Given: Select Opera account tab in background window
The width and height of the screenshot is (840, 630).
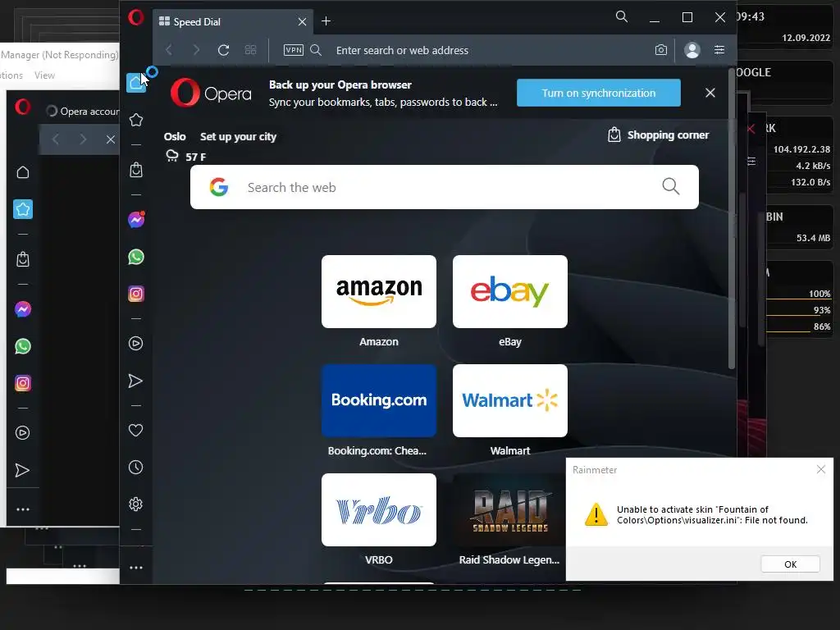Looking at the screenshot, I should 82,112.
